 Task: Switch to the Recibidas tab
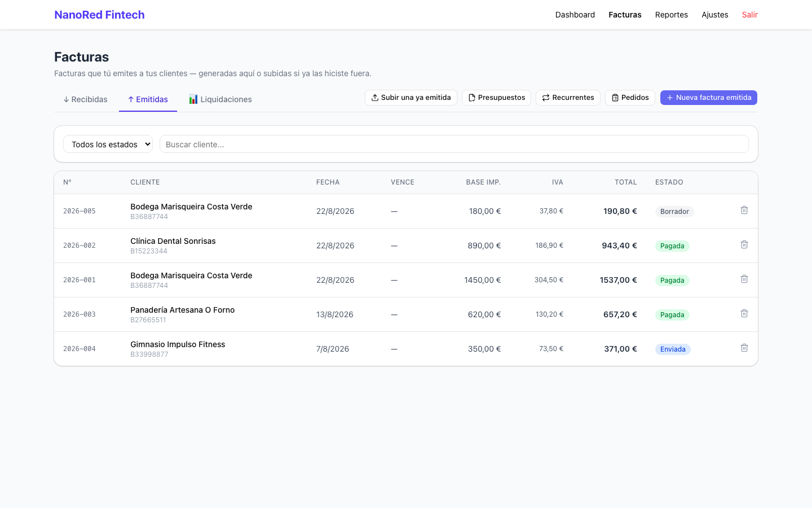click(85, 99)
